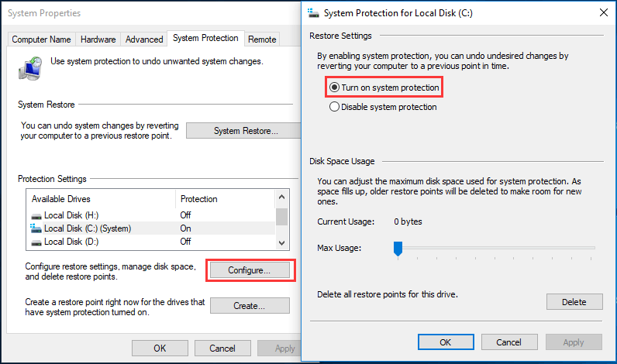The image size is (617, 364).
Task: Click the drives list scroll down arrow
Action: (x=281, y=243)
